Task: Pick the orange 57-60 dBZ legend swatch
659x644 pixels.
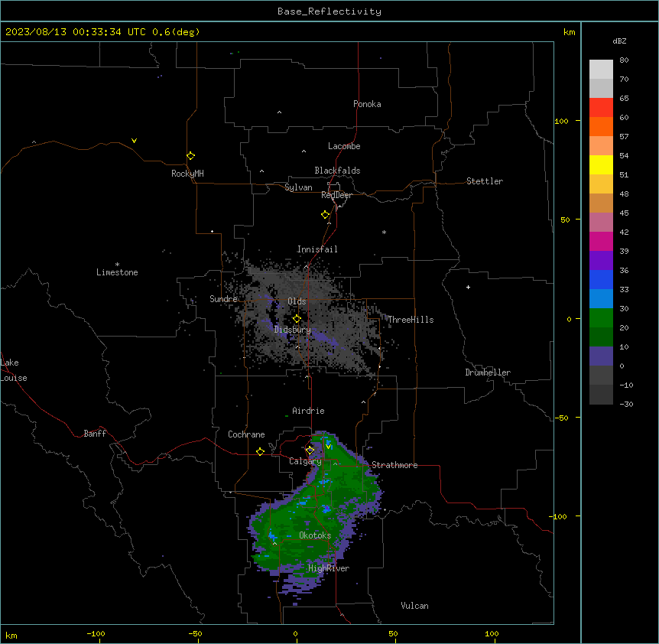Action: point(601,126)
